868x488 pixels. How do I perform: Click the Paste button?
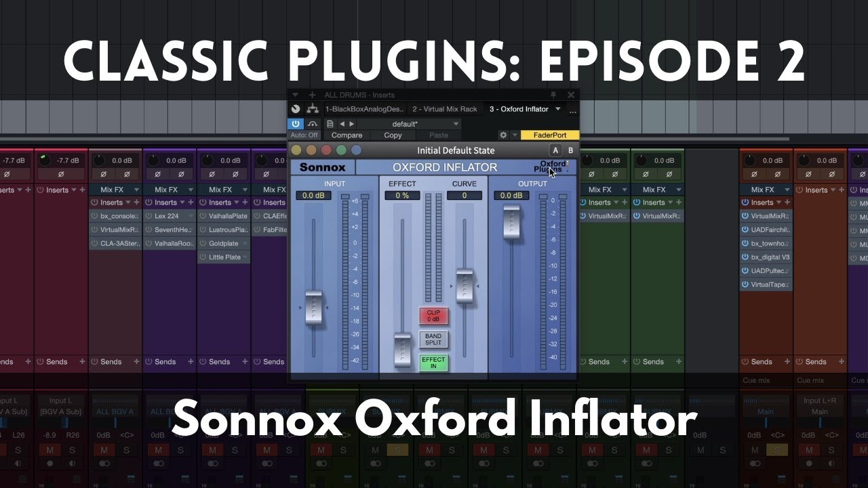(439, 136)
